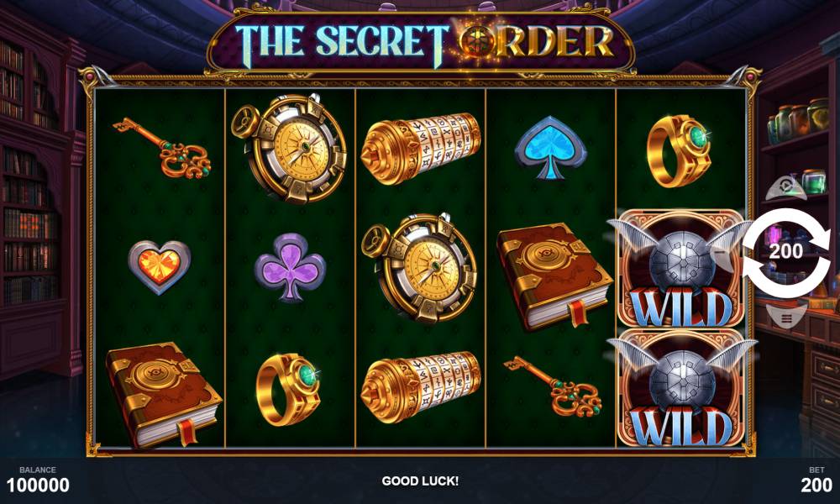This screenshot has width=840, height=504.
Task: Click the BALANCE 100000 display
Action: coord(38,480)
